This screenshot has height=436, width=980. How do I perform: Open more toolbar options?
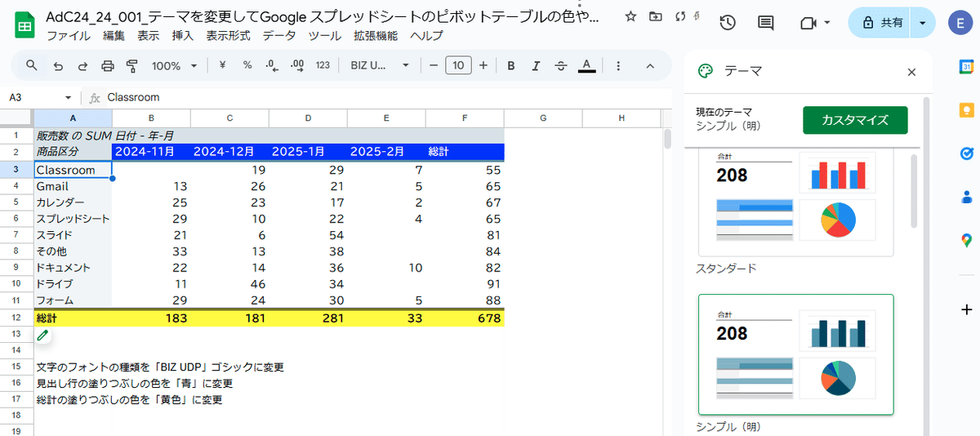[618, 66]
